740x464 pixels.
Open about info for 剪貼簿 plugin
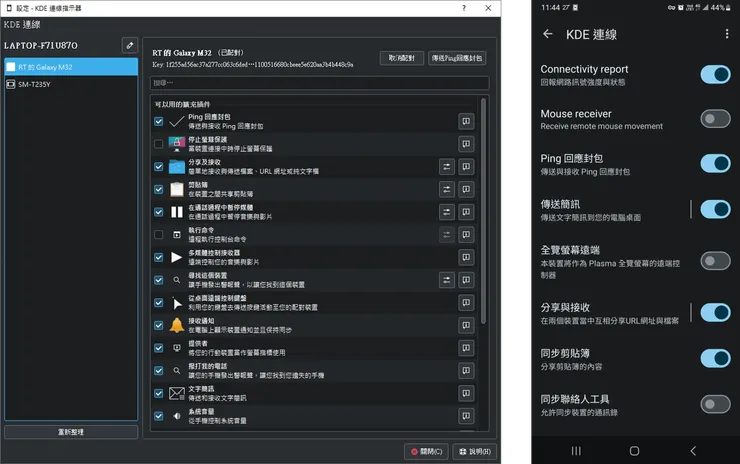[x=466, y=189]
